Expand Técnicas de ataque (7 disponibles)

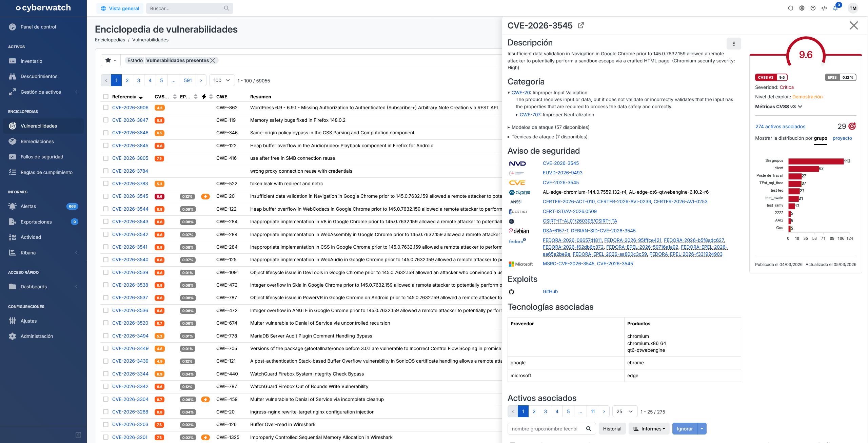click(548, 137)
